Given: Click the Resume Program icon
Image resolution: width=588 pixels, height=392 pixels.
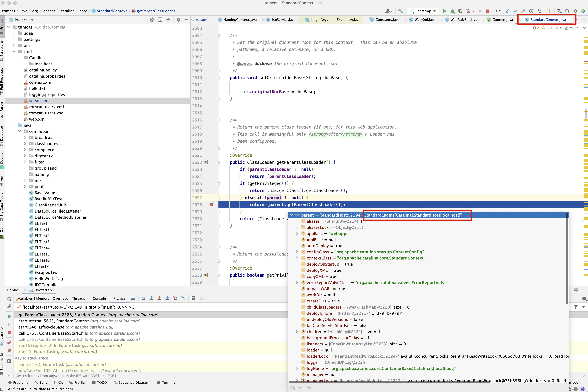Looking at the screenshot, I should tap(9, 316).
